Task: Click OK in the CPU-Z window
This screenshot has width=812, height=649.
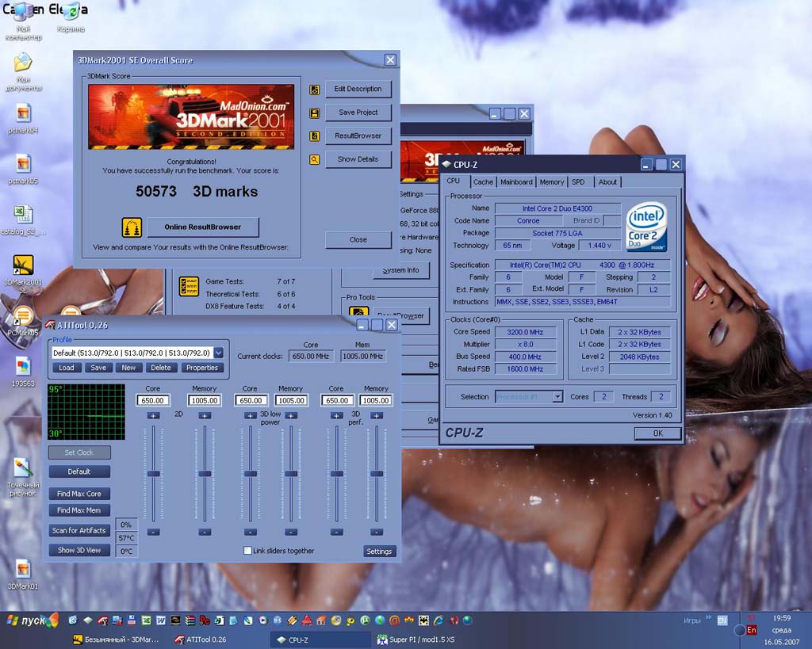Action: pos(657,433)
